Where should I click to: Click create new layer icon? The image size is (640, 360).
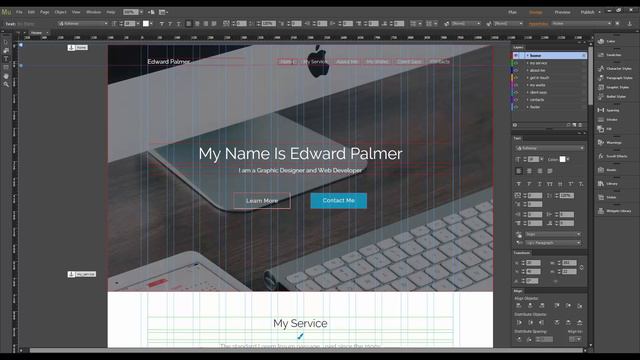(x=574, y=125)
